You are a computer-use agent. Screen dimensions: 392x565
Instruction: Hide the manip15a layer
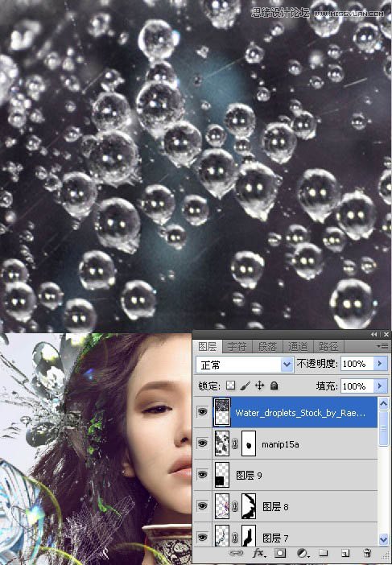[x=203, y=443]
